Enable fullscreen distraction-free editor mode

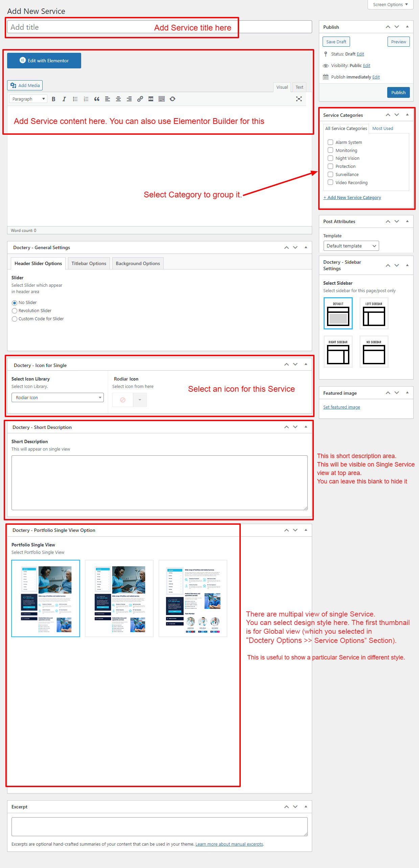(x=299, y=99)
